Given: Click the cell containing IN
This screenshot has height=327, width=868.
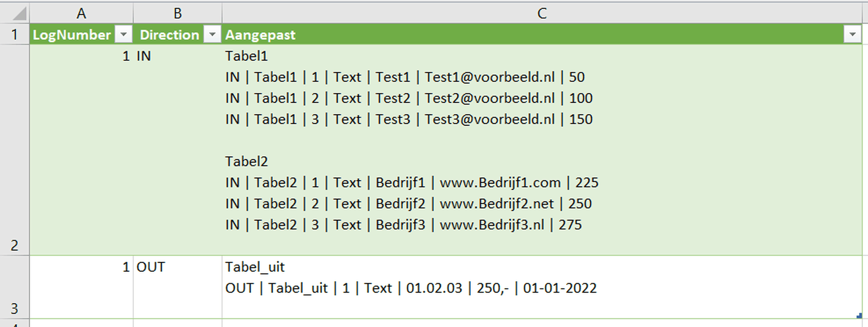Looking at the screenshot, I should [178, 150].
